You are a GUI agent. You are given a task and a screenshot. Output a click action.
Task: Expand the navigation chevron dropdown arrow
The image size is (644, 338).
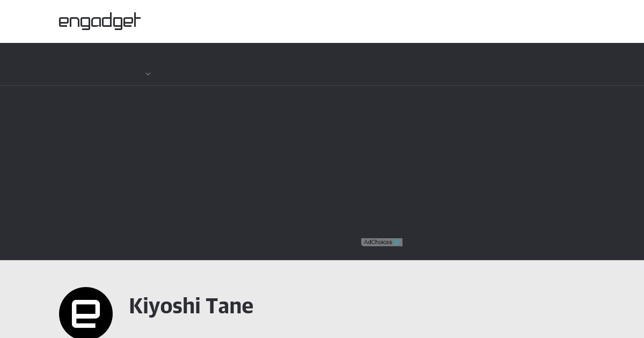coord(148,74)
